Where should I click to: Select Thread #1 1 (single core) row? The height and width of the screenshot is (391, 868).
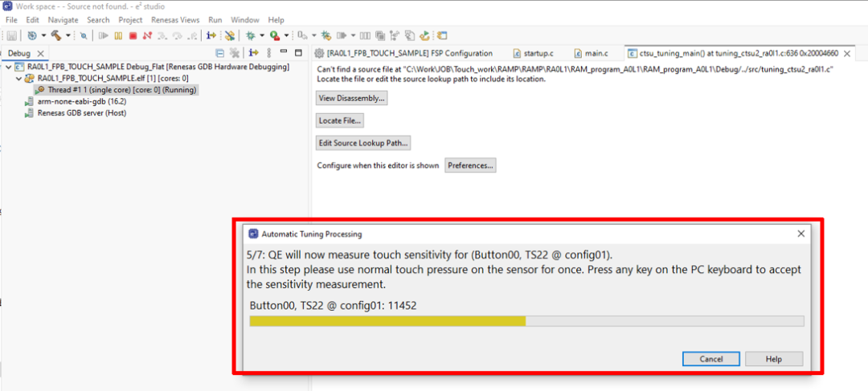(x=115, y=90)
